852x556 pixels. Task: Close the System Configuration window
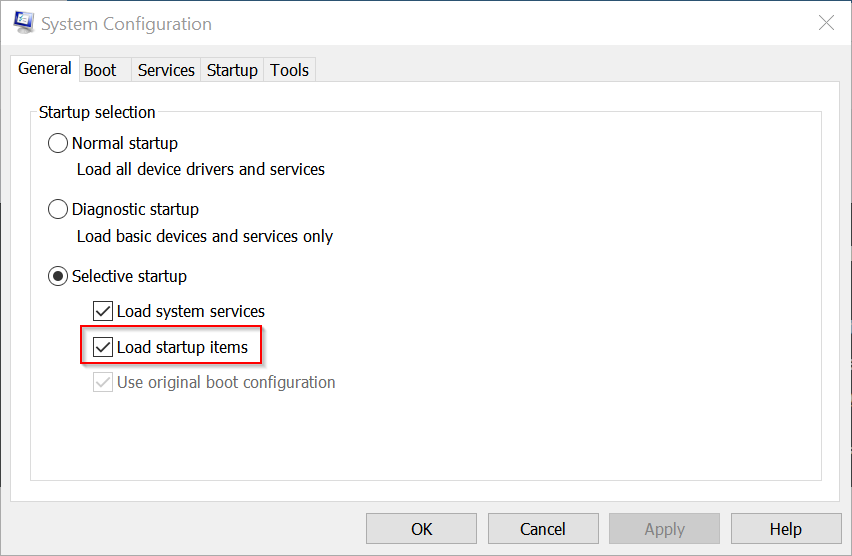point(826,23)
